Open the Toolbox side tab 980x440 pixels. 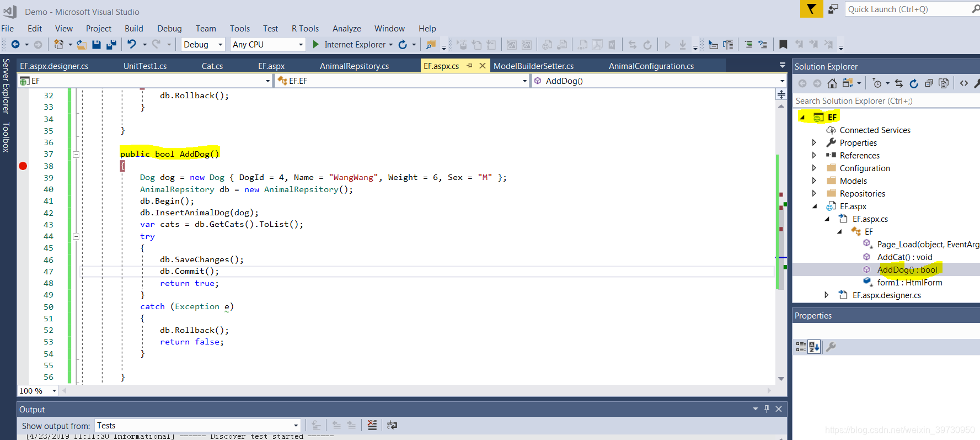tap(6, 137)
